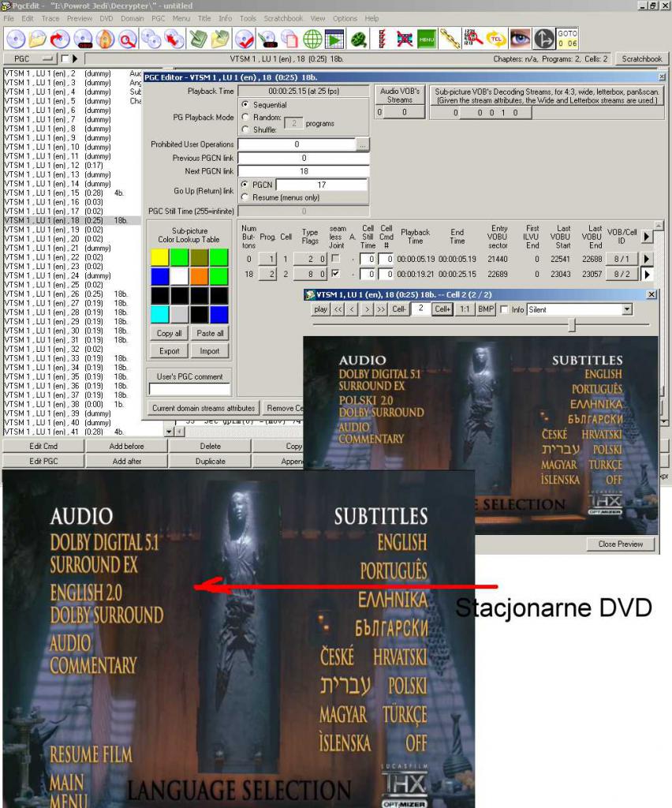Click the numbers with magnifier icon
The height and width of the screenshot is (808, 672).
point(473,39)
